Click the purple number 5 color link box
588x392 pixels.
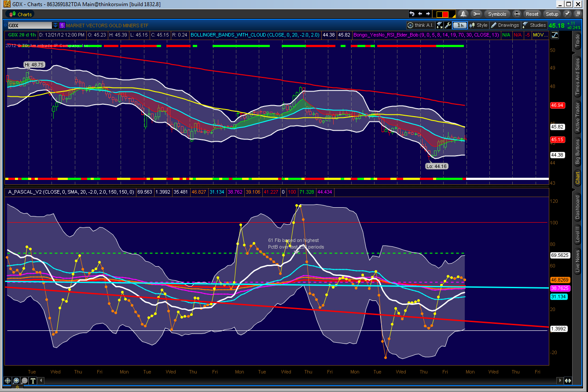coord(62,26)
